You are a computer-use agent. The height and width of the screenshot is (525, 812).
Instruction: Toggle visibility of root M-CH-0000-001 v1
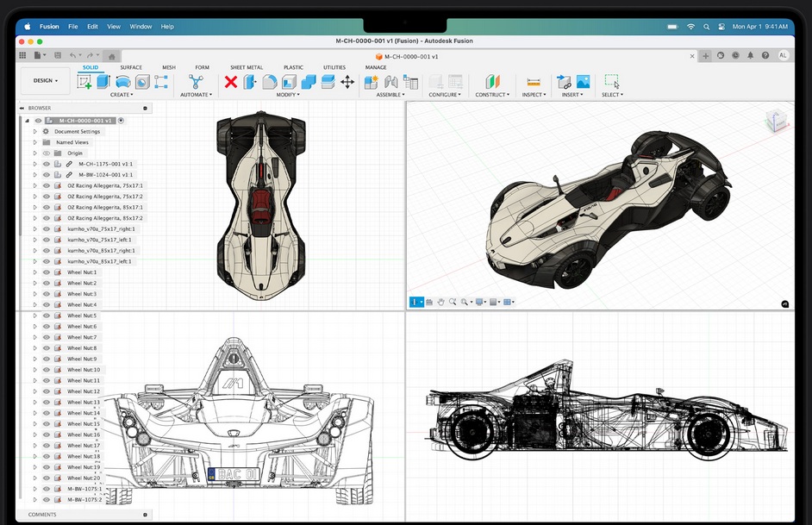37,121
